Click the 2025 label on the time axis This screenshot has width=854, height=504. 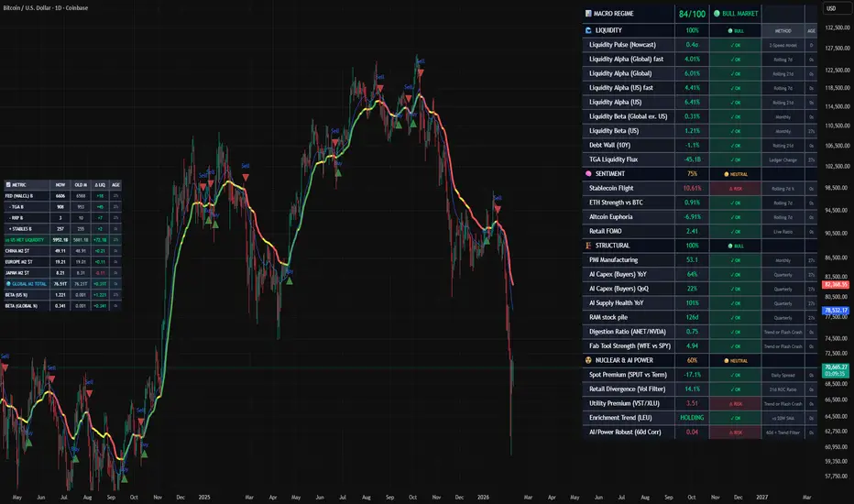pyautogui.click(x=203, y=496)
